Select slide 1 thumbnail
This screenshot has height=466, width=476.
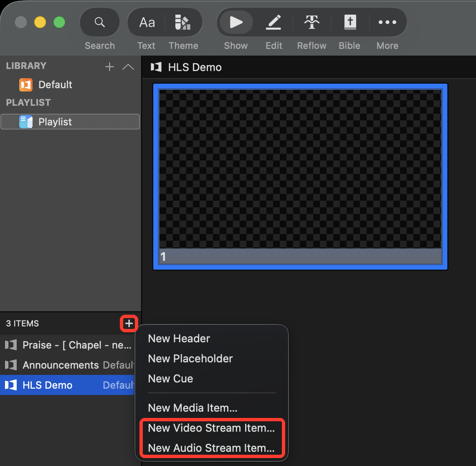(x=300, y=176)
